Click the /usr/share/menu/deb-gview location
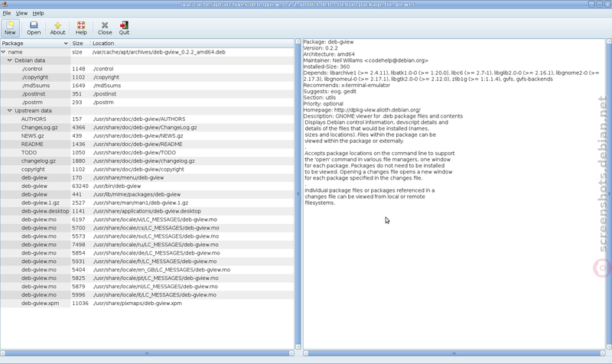612x364 pixels. coord(128,177)
